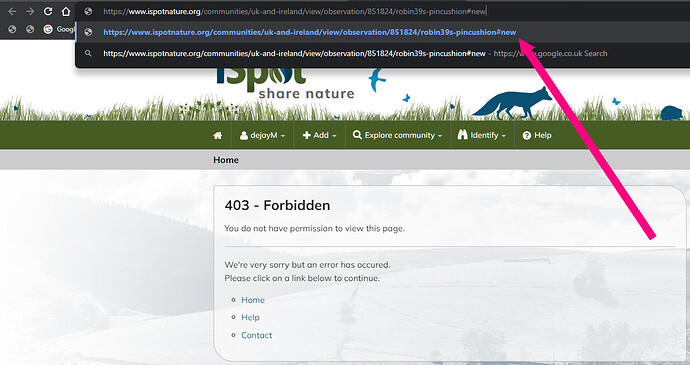Choose the Google search suggestion row
Viewport: 690px width, 365px height.
[355, 53]
